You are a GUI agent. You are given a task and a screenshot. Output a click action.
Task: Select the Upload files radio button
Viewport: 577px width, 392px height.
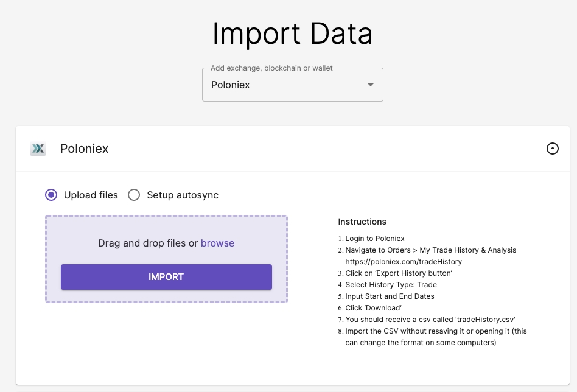point(52,195)
